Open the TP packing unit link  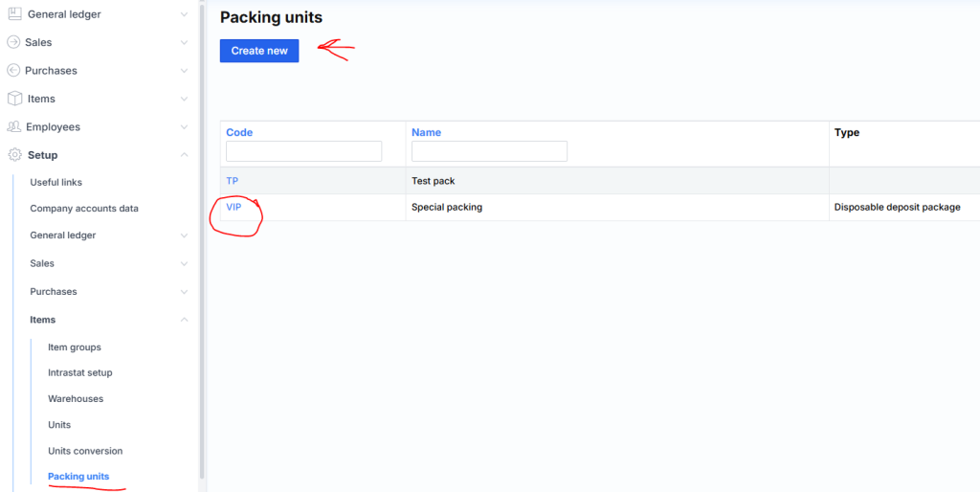coord(233,180)
